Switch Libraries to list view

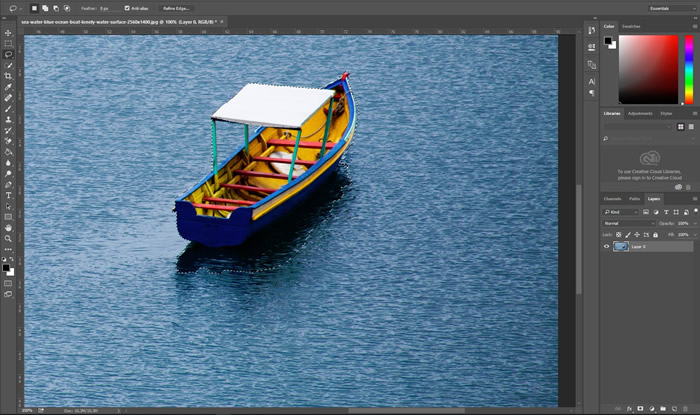tap(691, 127)
